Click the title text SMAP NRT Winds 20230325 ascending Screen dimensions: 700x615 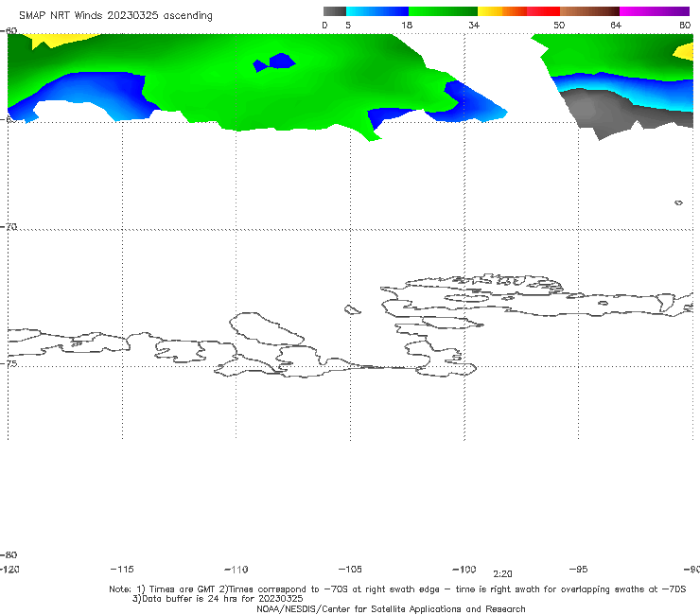pos(115,15)
